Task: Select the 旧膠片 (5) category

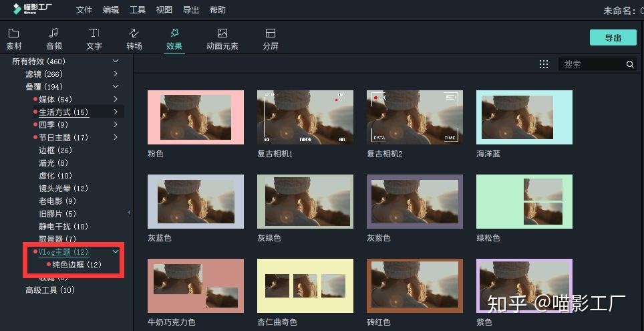Action: (x=57, y=214)
